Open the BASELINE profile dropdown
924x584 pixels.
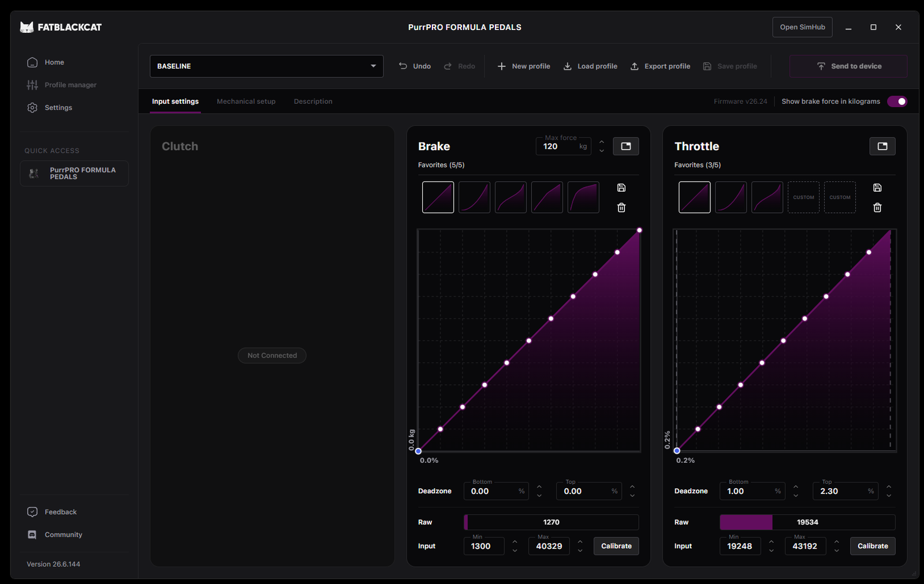tap(266, 66)
